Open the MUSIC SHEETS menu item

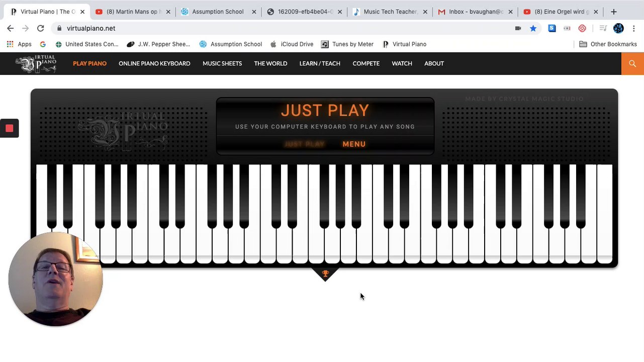click(222, 63)
